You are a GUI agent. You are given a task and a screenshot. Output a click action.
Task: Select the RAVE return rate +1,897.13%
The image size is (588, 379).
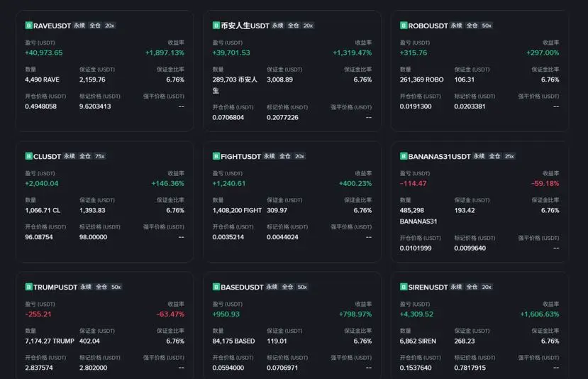165,53
